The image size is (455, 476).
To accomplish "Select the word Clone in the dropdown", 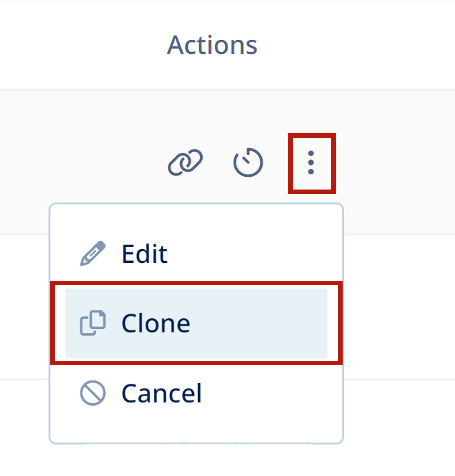I will (x=156, y=323).
